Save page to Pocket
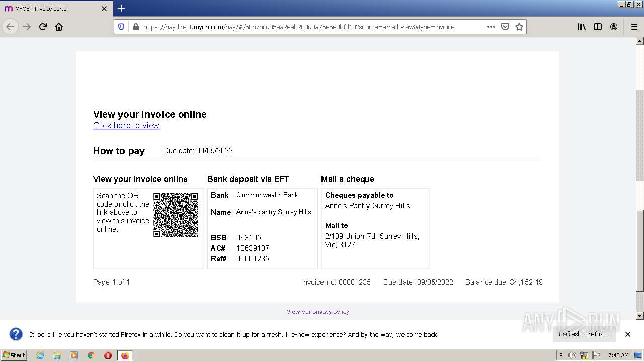The width and height of the screenshot is (644, 362). 505,27
